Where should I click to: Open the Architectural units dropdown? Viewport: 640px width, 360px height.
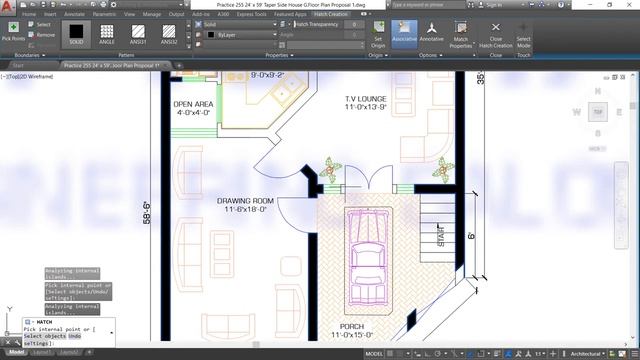pyautogui.click(x=587, y=353)
